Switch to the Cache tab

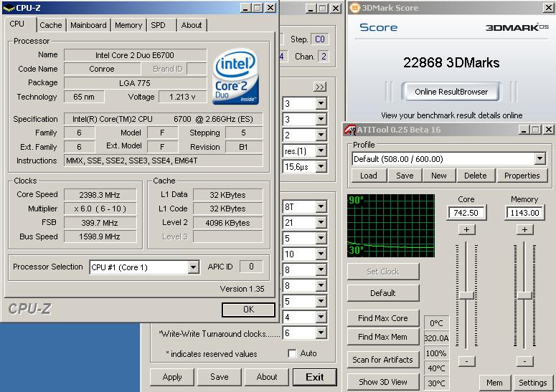[x=51, y=25]
